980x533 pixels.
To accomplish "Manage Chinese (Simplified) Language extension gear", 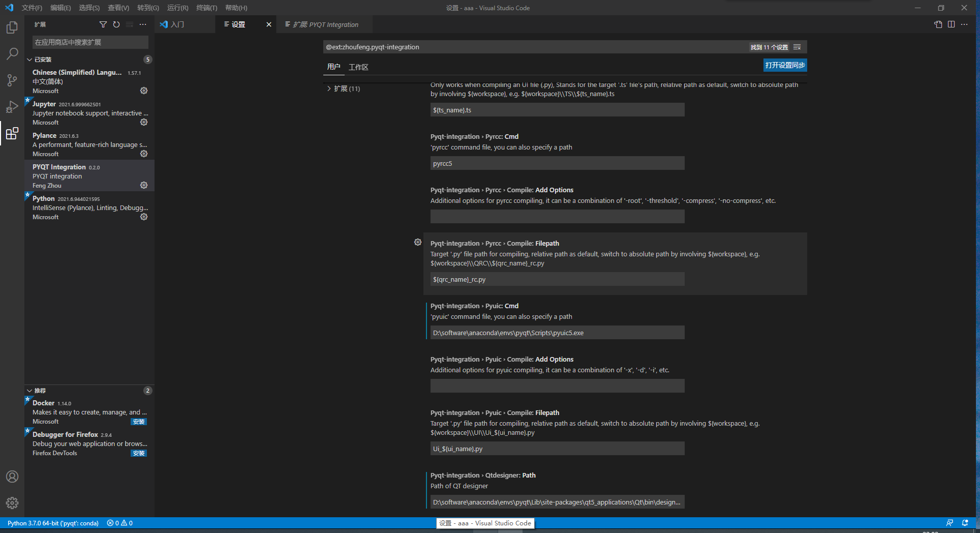I will (x=144, y=91).
